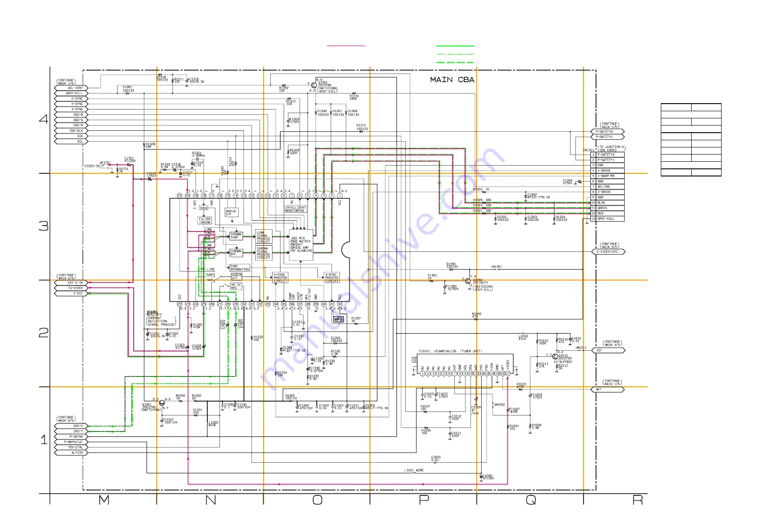The image size is (760, 532).
Task: Click the X1301 3.58MHz crystal
Action: pyautogui.click(x=197, y=159)
